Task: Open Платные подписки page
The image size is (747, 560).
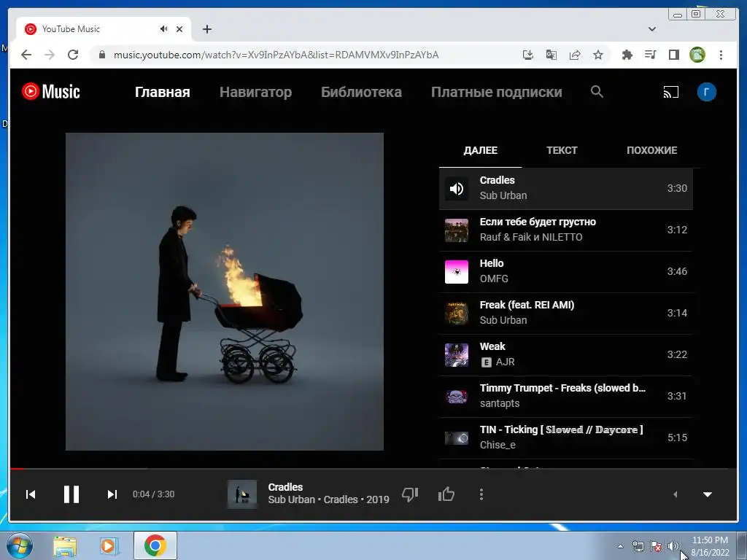Action: [x=496, y=92]
